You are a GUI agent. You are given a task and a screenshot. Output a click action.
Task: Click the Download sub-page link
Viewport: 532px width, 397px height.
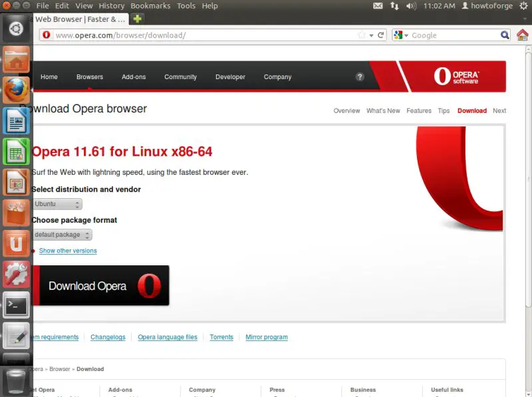pyautogui.click(x=472, y=110)
